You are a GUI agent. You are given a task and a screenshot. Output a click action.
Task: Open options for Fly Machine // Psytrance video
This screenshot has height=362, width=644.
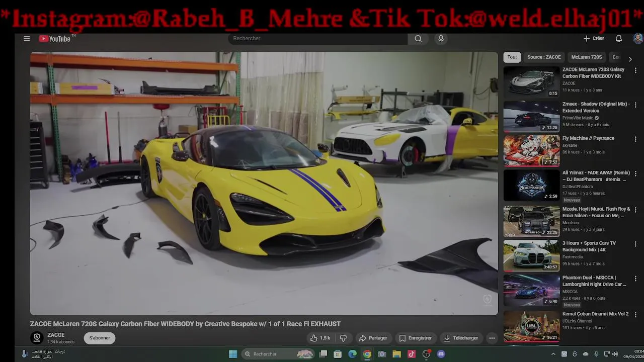[x=635, y=139]
